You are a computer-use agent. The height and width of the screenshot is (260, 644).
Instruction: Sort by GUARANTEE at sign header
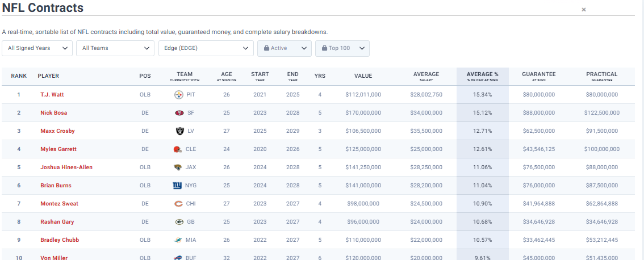[539, 77]
